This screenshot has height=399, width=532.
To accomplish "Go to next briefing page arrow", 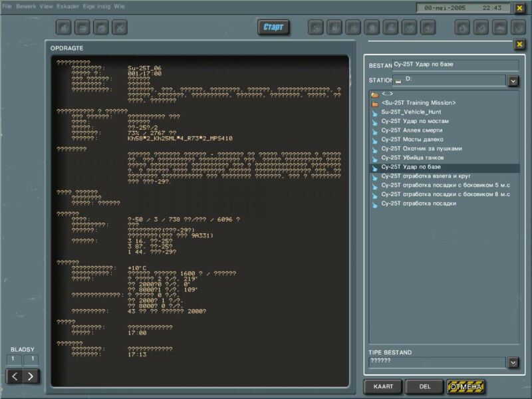I will (x=31, y=376).
